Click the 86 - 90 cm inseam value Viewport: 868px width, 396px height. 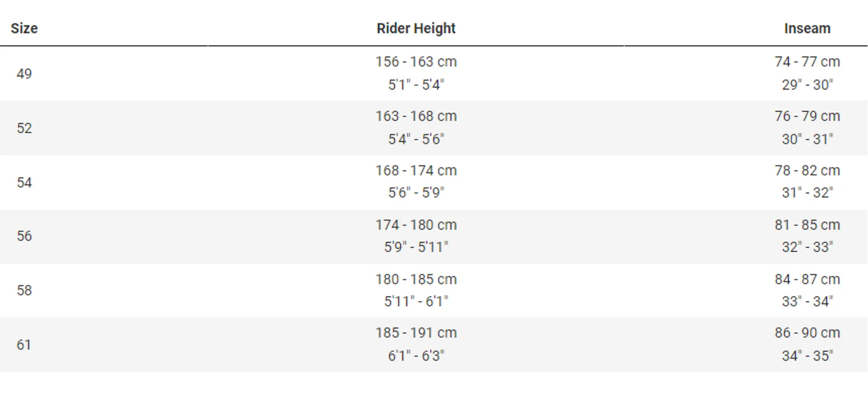point(807,333)
